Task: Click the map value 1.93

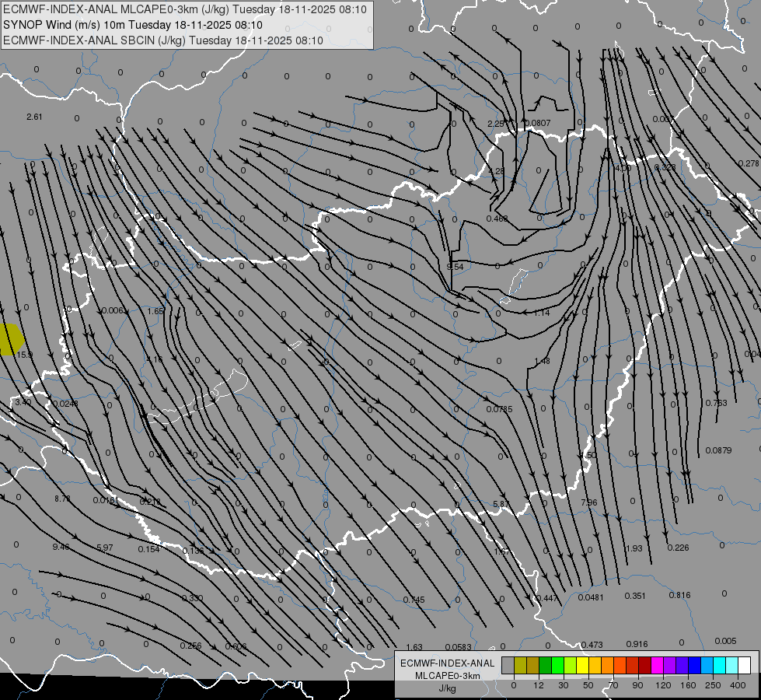Action: 634,548
